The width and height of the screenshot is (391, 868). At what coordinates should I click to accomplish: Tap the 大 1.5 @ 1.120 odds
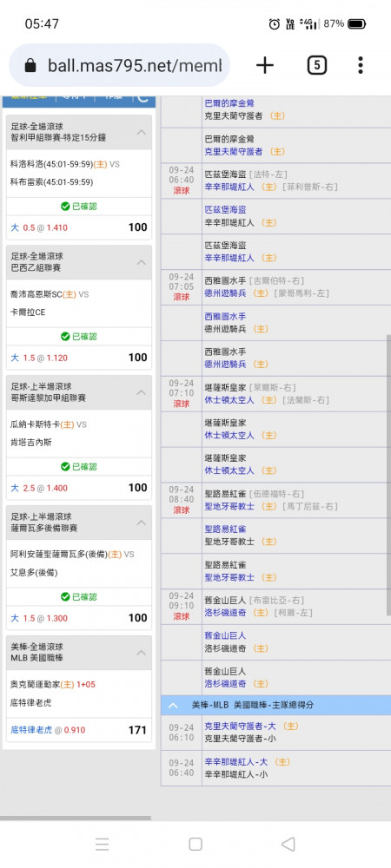(39, 358)
